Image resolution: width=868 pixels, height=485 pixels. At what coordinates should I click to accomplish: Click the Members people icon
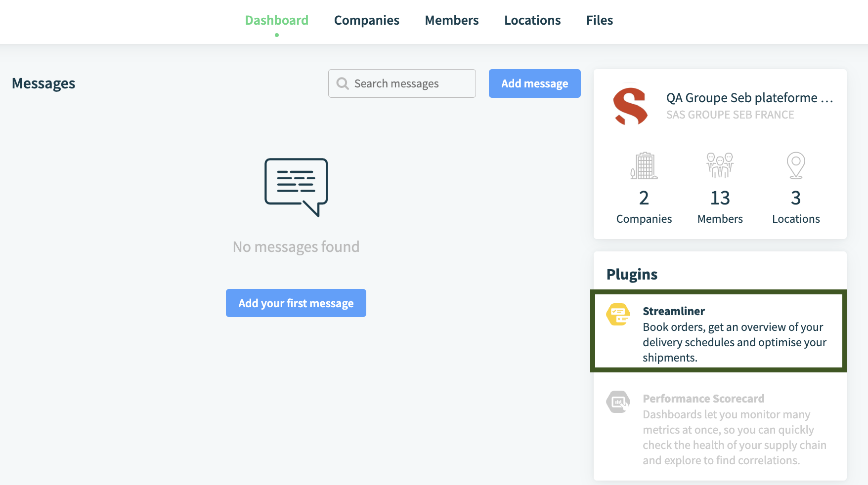(x=720, y=165)
